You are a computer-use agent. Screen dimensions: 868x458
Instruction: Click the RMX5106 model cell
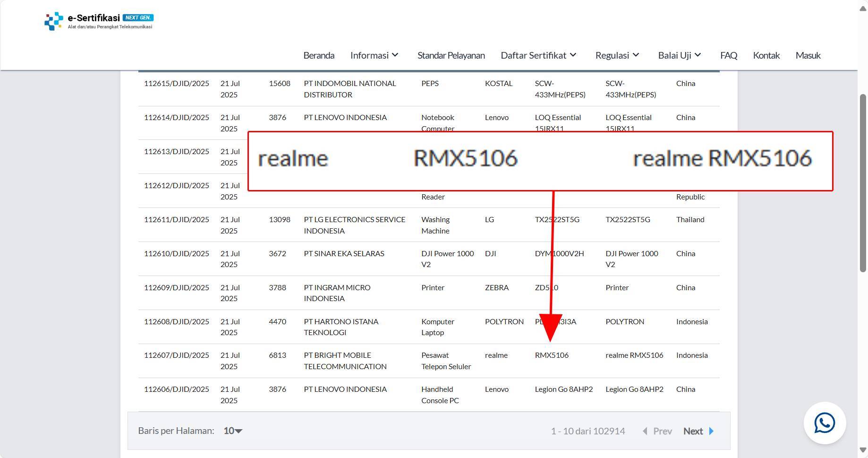552,355
